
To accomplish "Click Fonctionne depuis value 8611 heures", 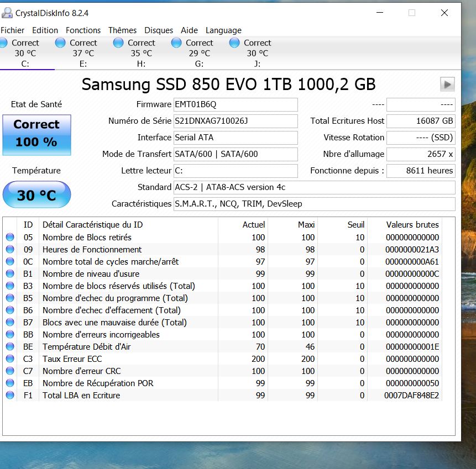I will coord(421,171).
